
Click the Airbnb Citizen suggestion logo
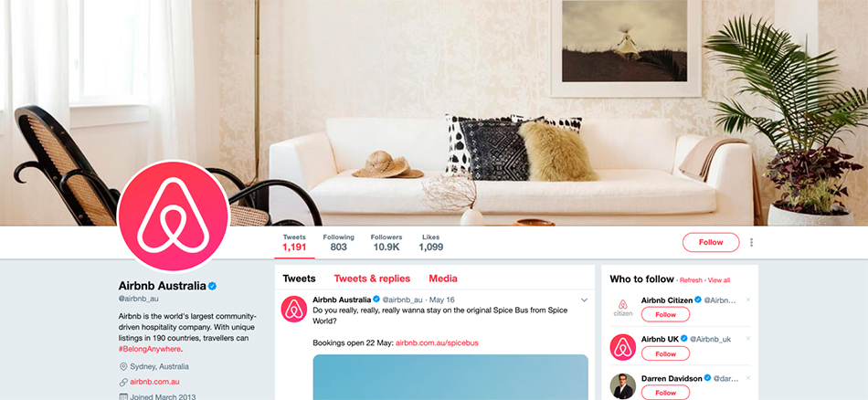623,308
